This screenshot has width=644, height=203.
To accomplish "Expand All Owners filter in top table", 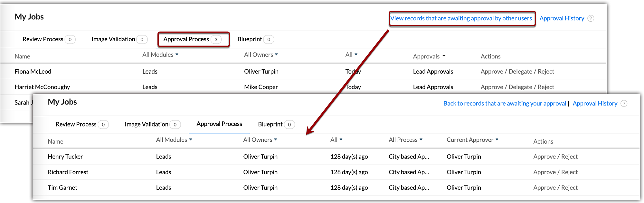I will tap(261, 55).
